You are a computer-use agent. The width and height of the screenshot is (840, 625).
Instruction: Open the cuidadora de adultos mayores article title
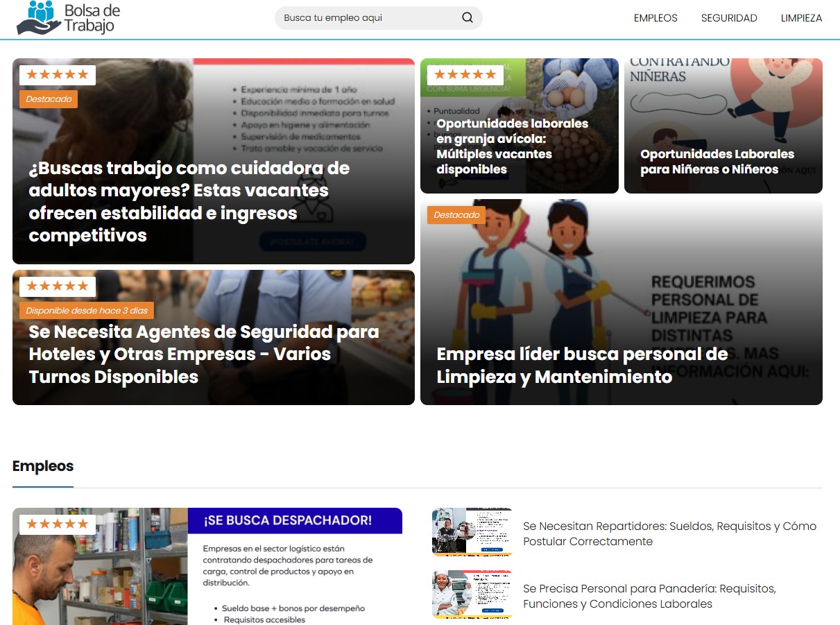(x=189, y=202)
